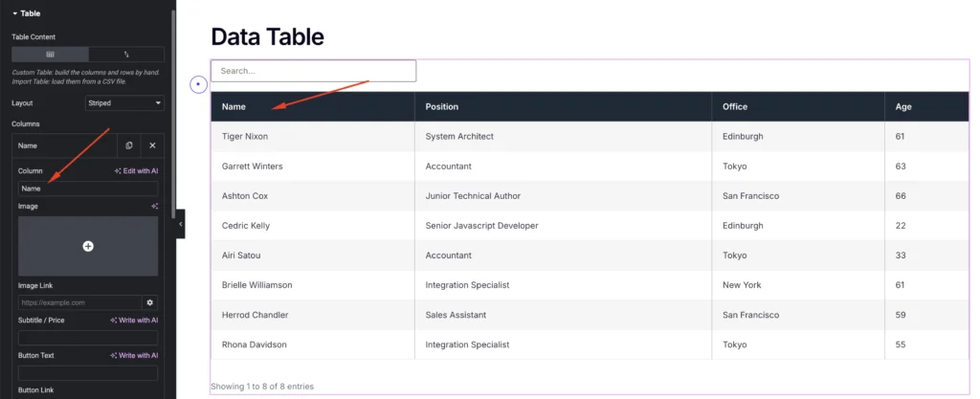980x399 pixels.
Task: Click the age 33 cell
Action: pos(926,255)
